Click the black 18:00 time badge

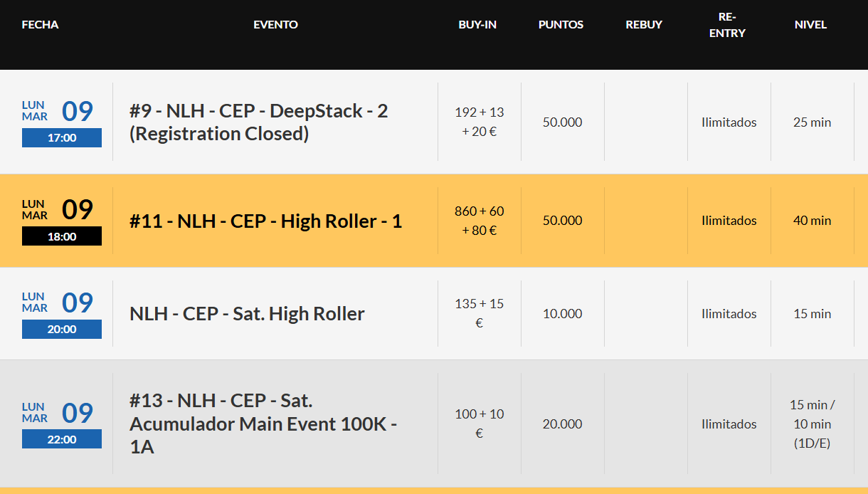(x=62, y=236)
